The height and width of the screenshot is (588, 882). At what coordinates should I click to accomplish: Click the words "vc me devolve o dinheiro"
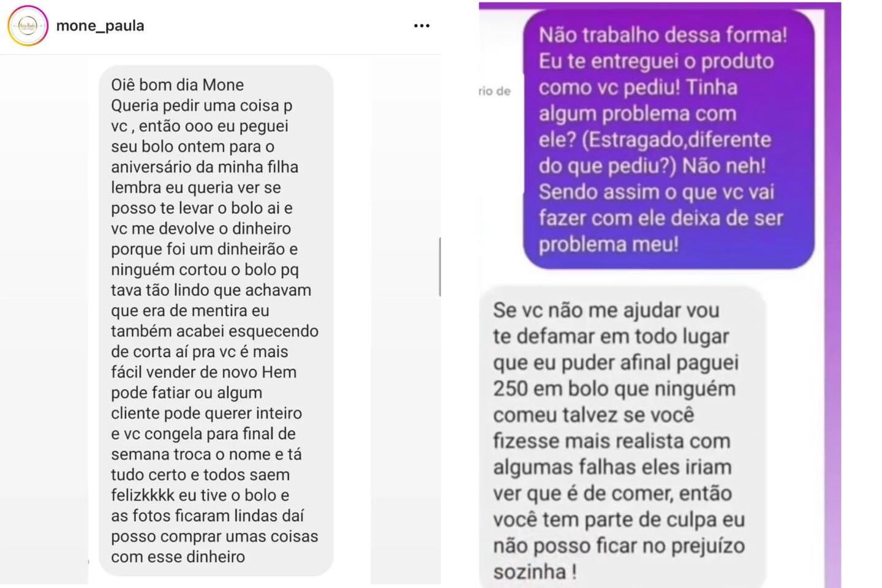click(201, 228)
